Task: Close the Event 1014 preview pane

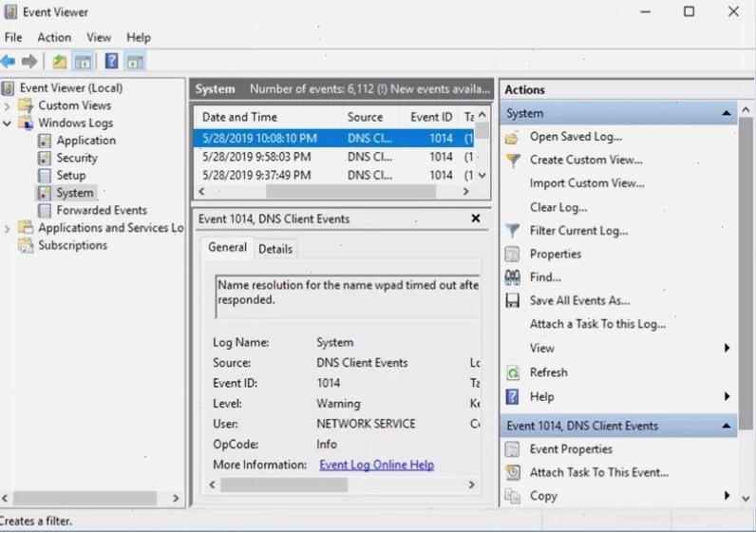Action: (476, 219)
